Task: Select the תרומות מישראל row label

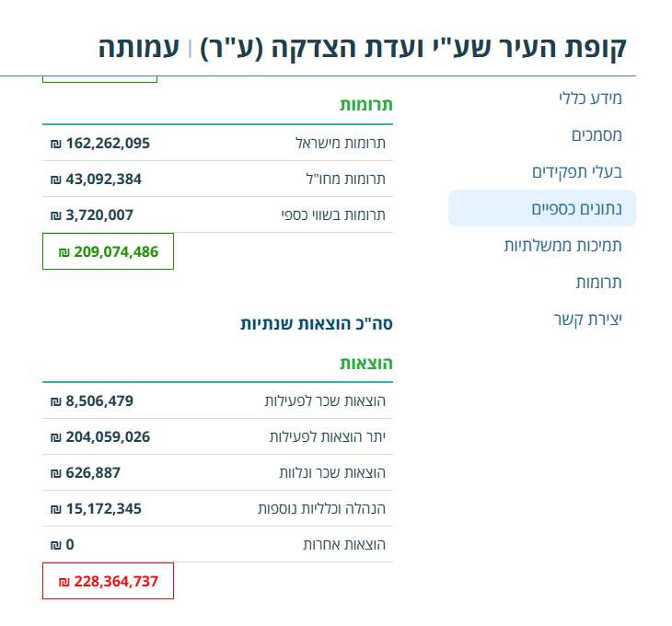Action: click(x=340, y=143)
